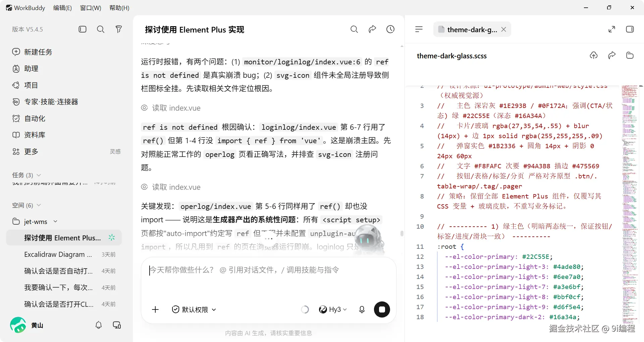The height and width of the screenshot is (342, 644).
Task: Click line number 11 in the editor
Action: pos(420,247)
